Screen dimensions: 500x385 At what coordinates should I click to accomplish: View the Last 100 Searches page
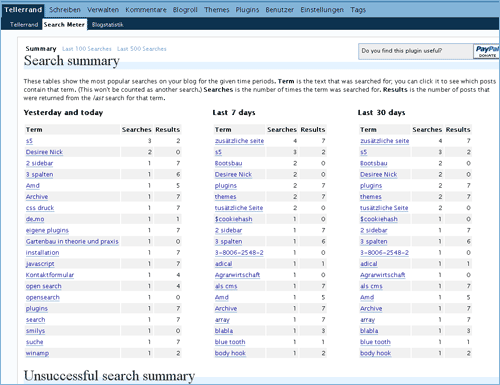pyautogui.click(x=87, y=49)
